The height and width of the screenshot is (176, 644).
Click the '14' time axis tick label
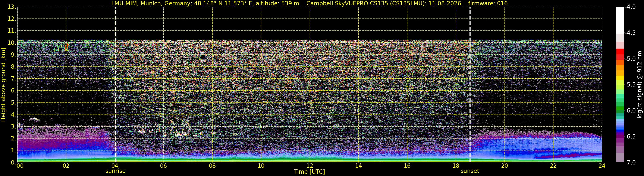coord(358,166)
